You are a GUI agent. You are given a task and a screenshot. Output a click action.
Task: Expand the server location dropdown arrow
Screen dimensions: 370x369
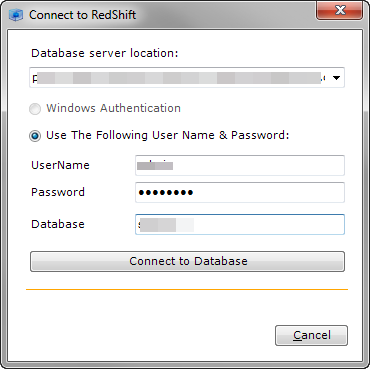click(x=336, y=78)
